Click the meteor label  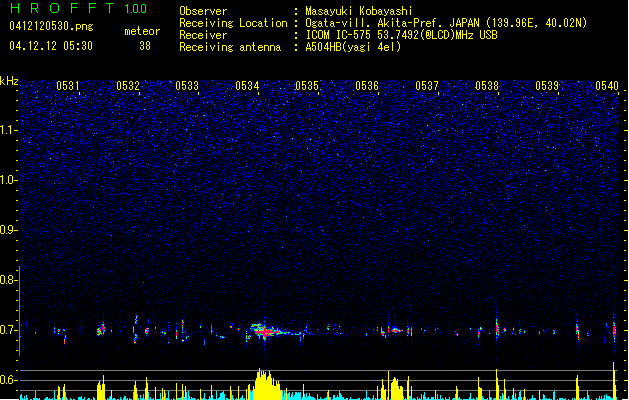[x=142, y=31]
